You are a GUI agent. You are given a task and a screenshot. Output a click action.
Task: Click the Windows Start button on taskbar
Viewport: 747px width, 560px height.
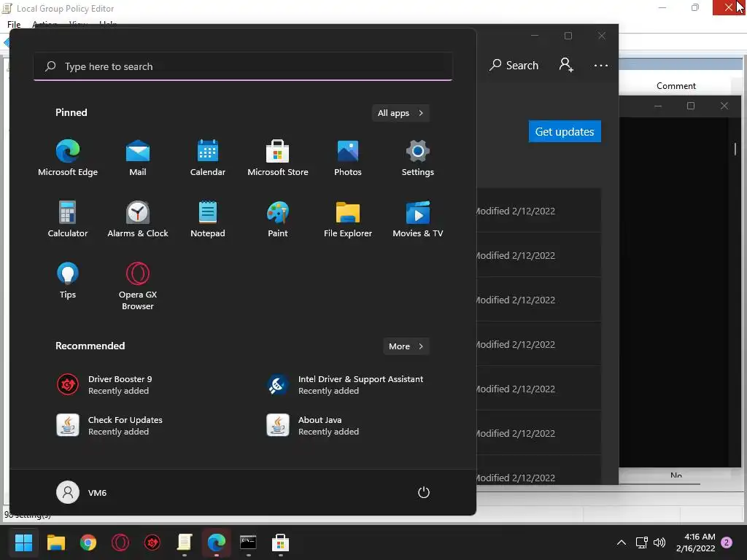(x=23, y=542)
